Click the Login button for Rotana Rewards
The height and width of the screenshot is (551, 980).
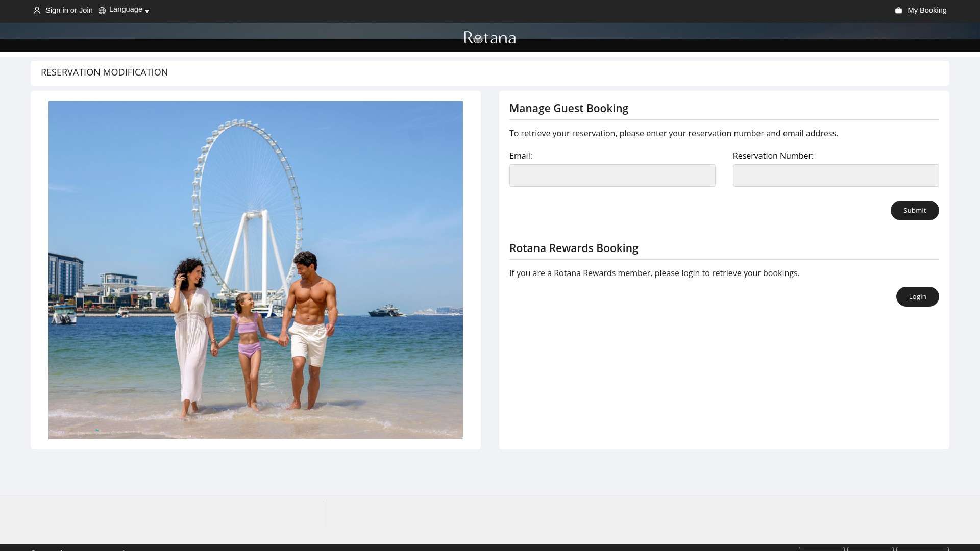(x=917, y=296)
